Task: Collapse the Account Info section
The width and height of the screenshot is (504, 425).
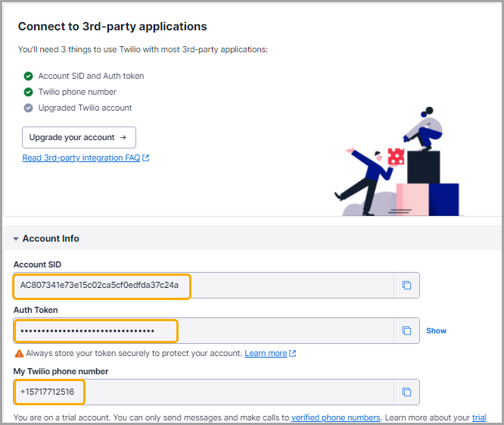Action: 16,239
